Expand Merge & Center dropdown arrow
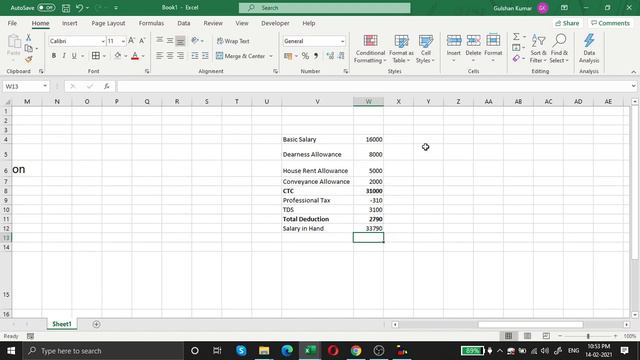640x360 pixels. pos(271,56)
